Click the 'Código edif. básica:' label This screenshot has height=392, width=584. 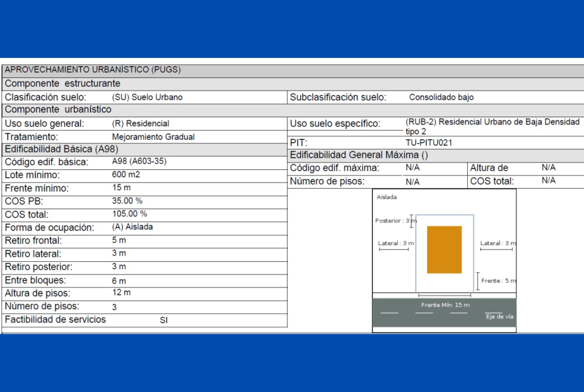(46, 162)
